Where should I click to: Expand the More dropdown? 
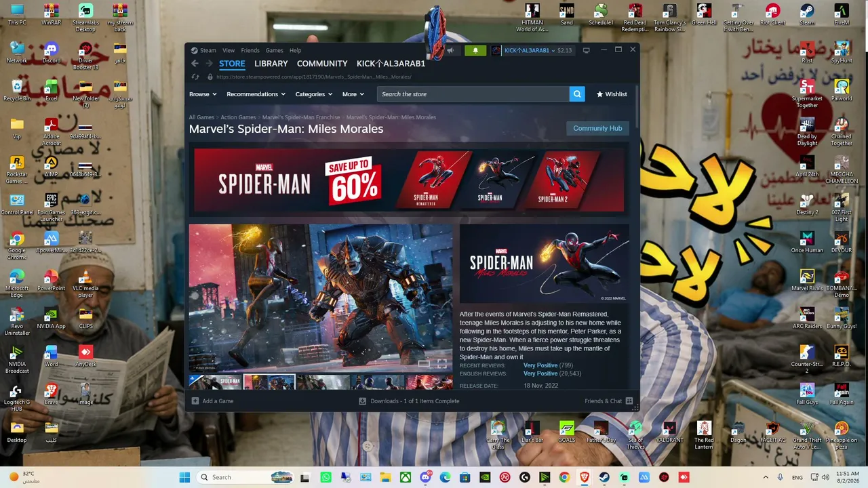point(353,94)
